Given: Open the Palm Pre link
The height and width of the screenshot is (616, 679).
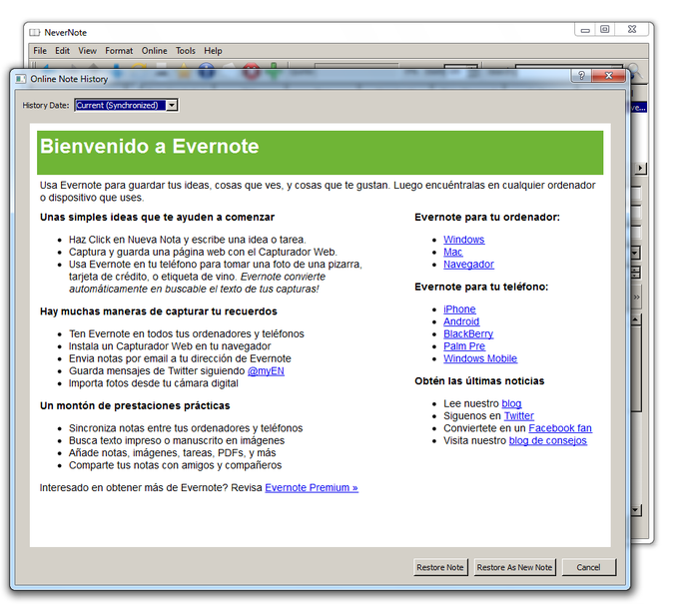Looking at the screenshot, I should tap(464, 346).
